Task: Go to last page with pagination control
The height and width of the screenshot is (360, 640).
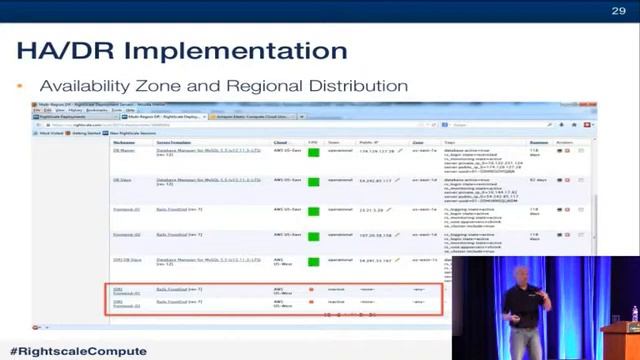Action: [372, 315]
